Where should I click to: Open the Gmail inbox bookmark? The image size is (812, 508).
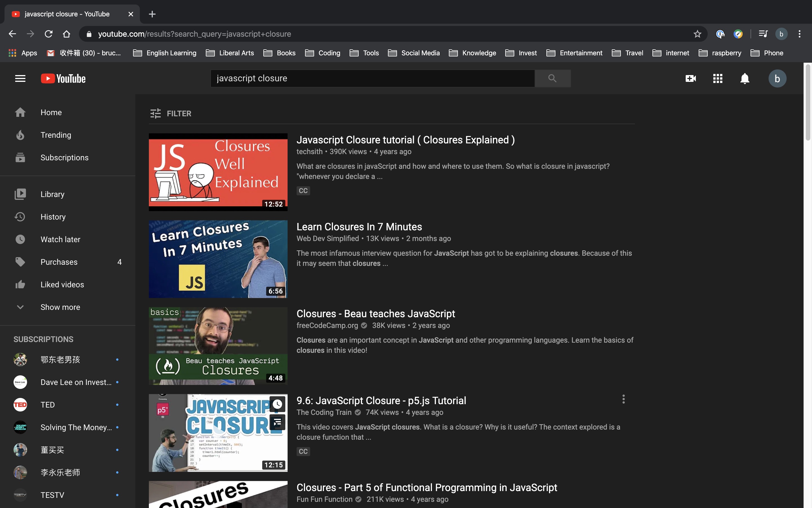[84, 53]
